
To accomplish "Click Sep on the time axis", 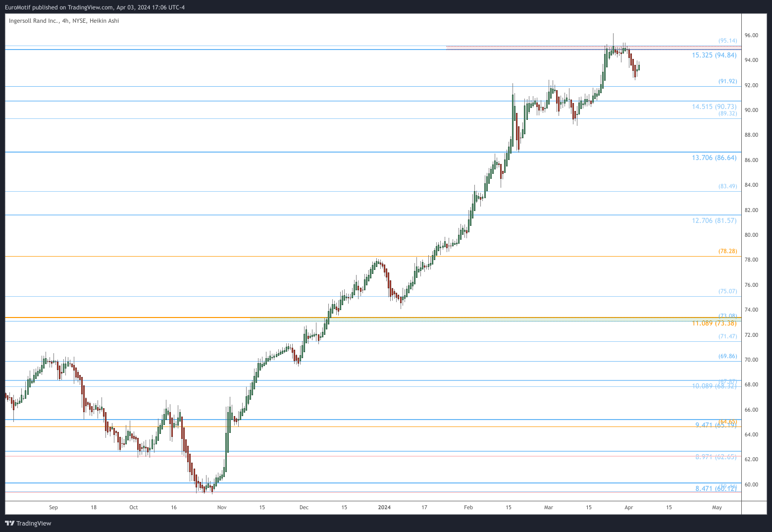I will 53,507.
